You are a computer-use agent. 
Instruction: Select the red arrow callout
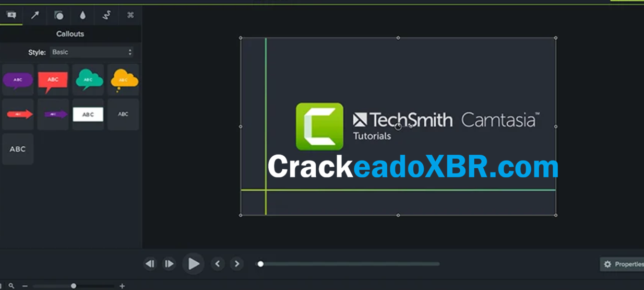pos(18,114)
